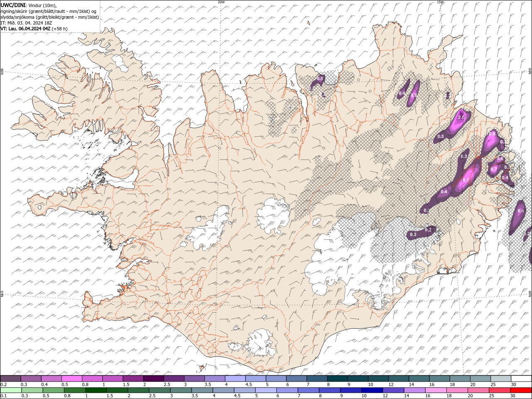The image size is (532, 399).
Task: Click the 20W longitude label at the top
Action: [x=221, y=2]
